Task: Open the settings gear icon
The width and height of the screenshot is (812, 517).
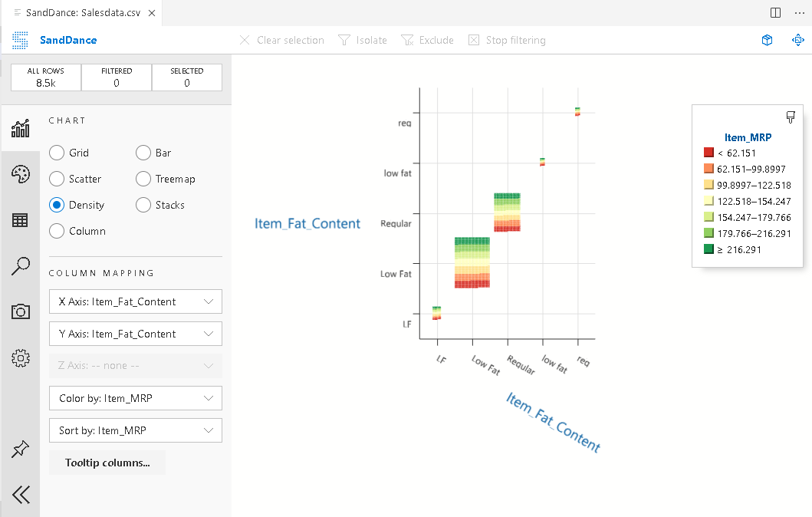Action: click(x=20, y=357)
